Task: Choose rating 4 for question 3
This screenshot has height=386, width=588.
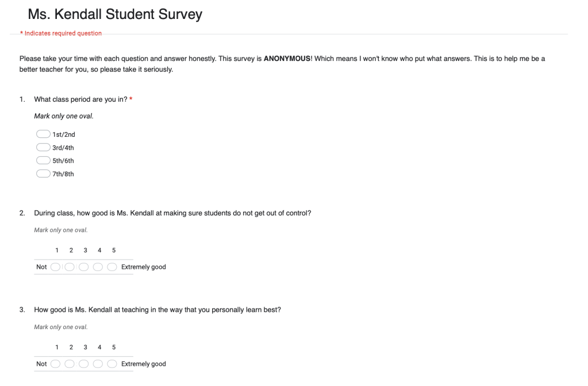Action: coord(98,364)
